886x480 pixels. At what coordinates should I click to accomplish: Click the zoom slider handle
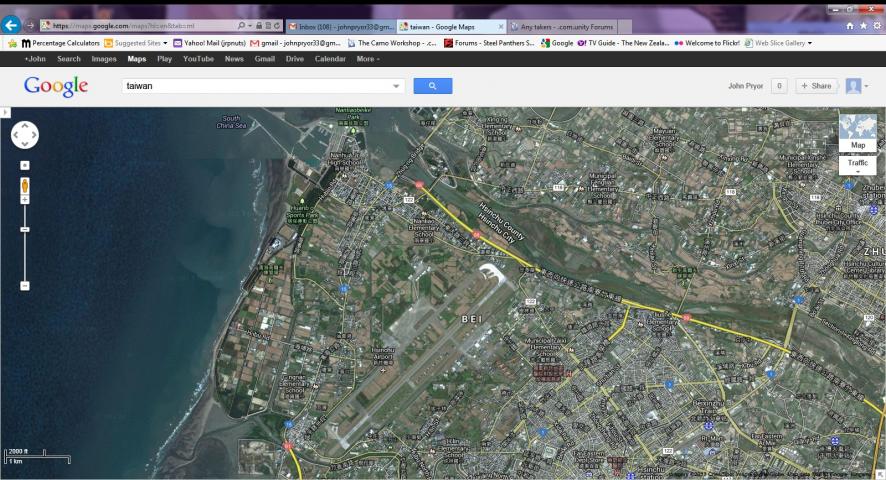25,229
